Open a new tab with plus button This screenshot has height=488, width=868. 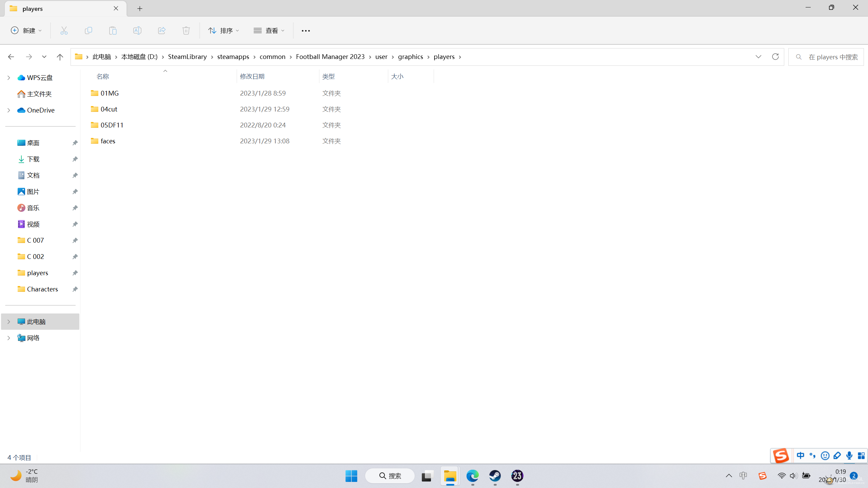click(140, 8)
